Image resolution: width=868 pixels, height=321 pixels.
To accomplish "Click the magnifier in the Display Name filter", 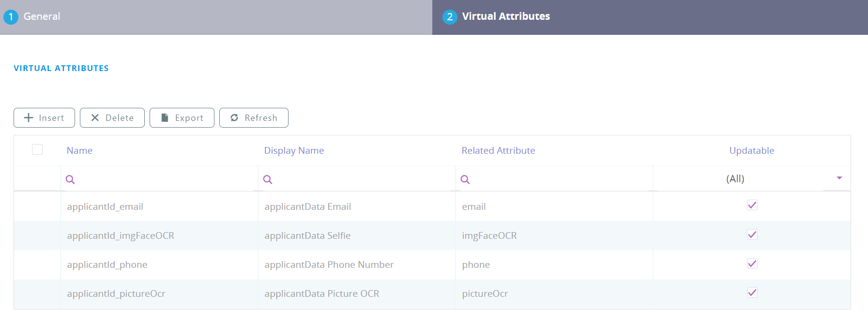I will tap(268, 179).
